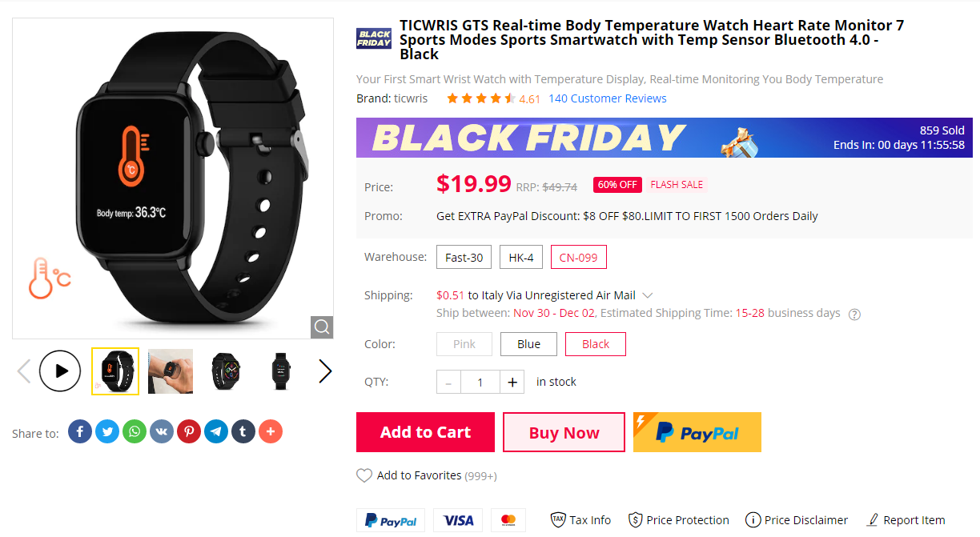
Task: Report this item
Action: click(906, 519)
